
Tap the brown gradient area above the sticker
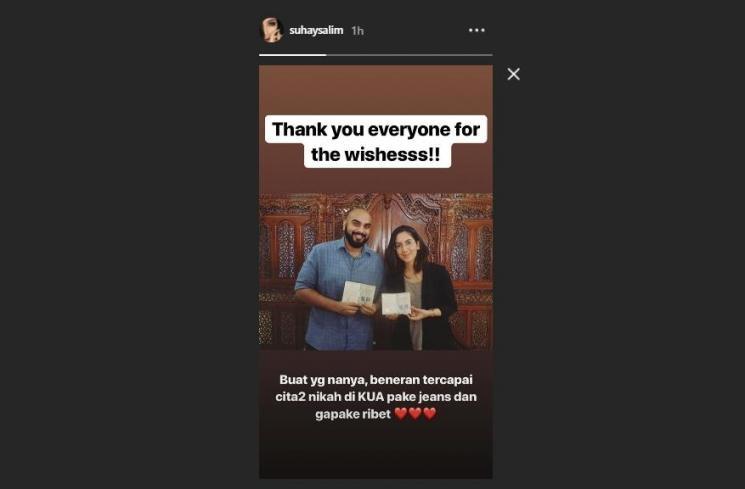point(376,90)
